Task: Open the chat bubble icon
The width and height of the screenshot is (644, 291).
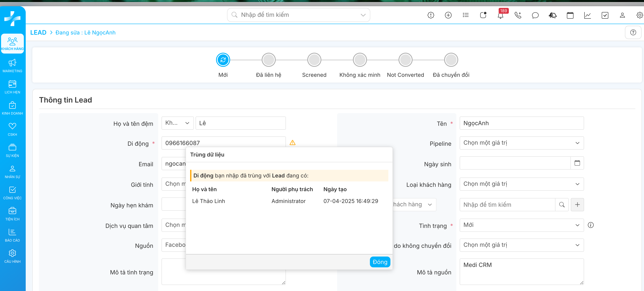Action: click(535, 15)
